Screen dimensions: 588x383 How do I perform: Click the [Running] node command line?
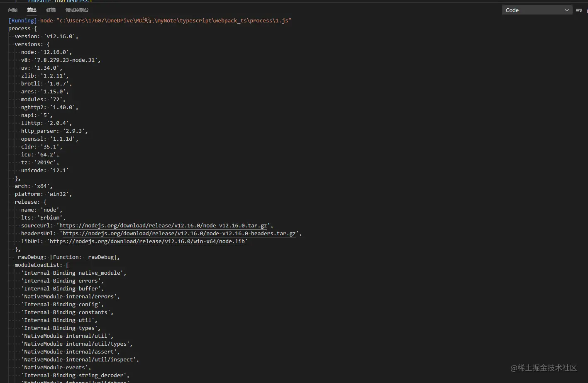150,21
